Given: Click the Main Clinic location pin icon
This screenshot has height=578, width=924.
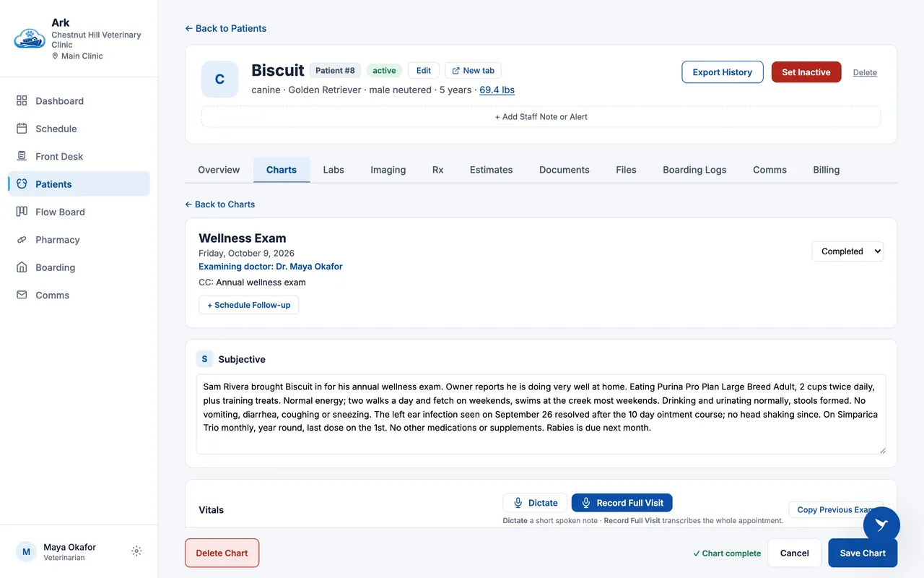Looking at the screenshot, I should pos(55,56).
